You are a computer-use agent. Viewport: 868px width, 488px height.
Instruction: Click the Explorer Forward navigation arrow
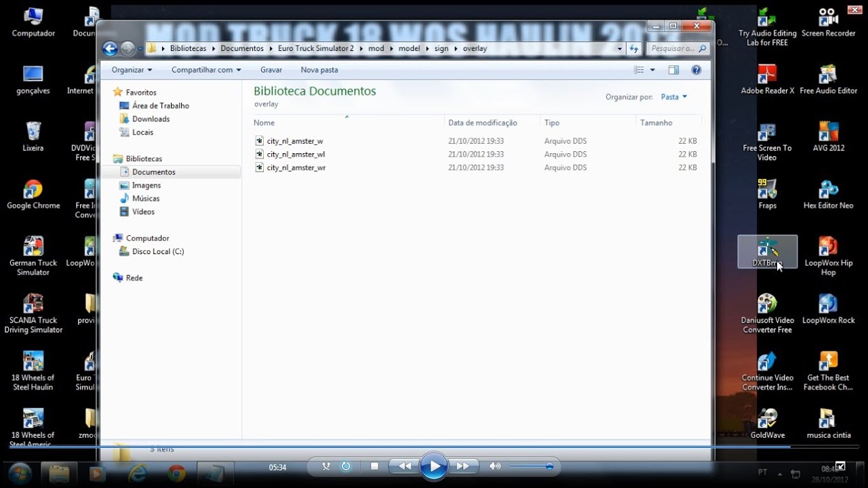(x=127, y=49)
